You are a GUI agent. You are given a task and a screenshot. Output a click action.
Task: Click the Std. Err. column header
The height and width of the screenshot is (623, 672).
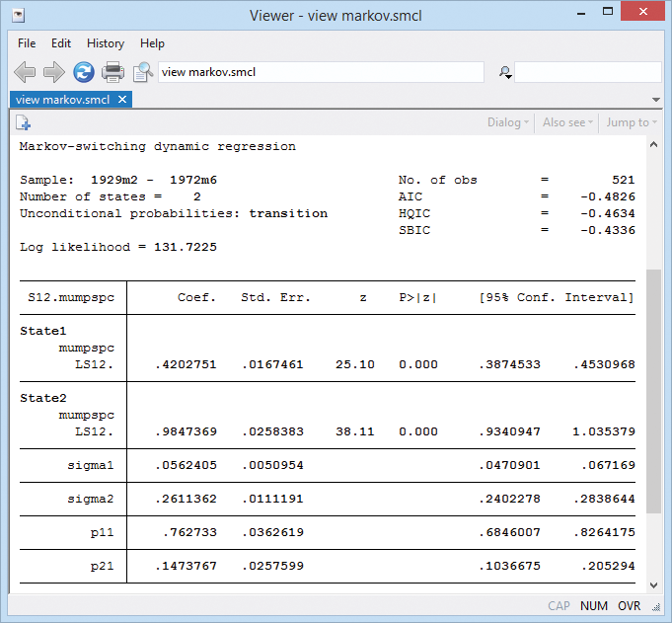275,297
